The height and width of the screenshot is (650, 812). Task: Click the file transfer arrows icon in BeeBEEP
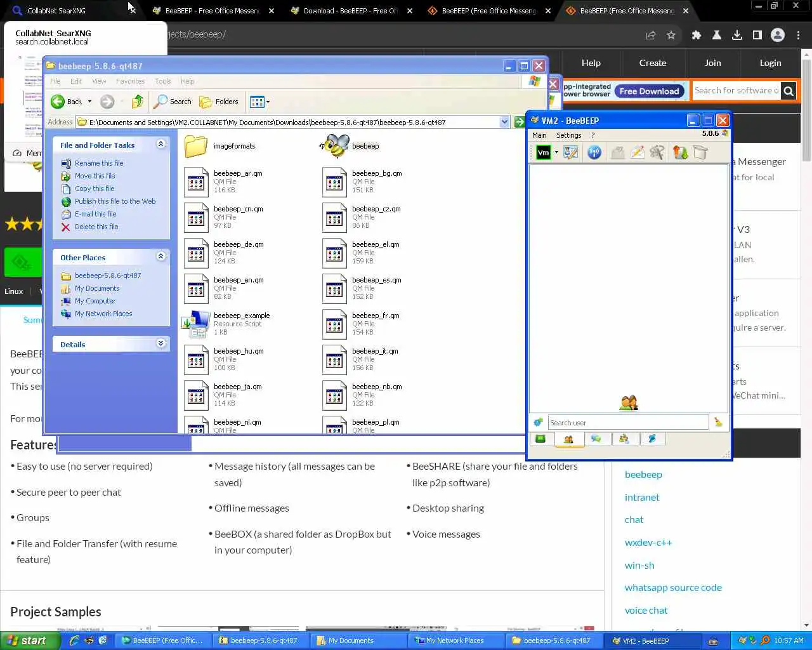click(x=680, y=152)
